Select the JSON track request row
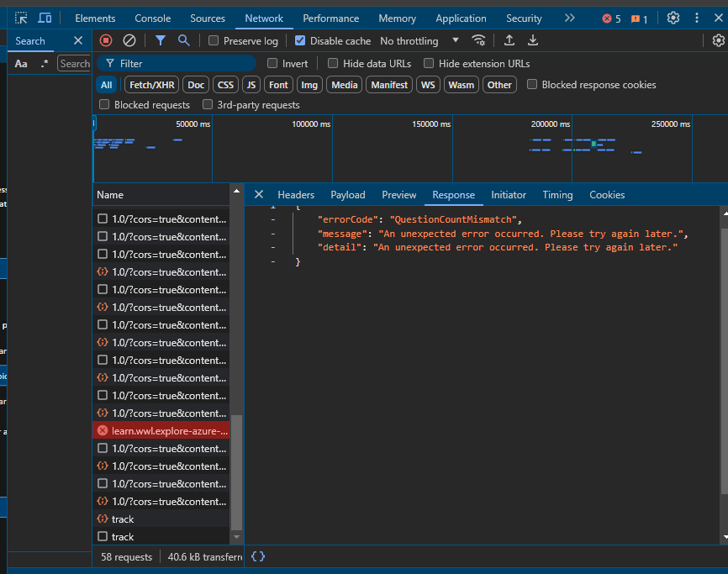Image resolution: width=728 pixels, height=574 pixels. pyautogui.click(x=161, y=519)
